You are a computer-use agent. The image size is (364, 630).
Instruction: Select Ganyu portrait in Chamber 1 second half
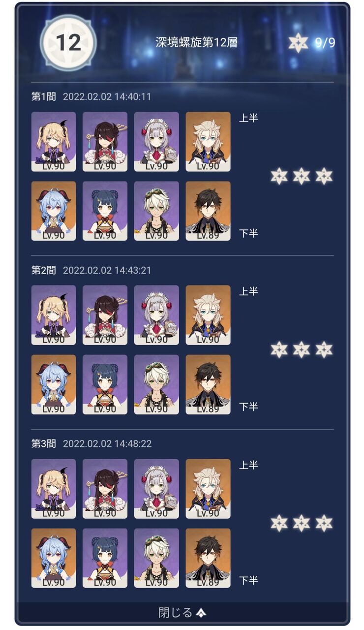tap(54, 211)
